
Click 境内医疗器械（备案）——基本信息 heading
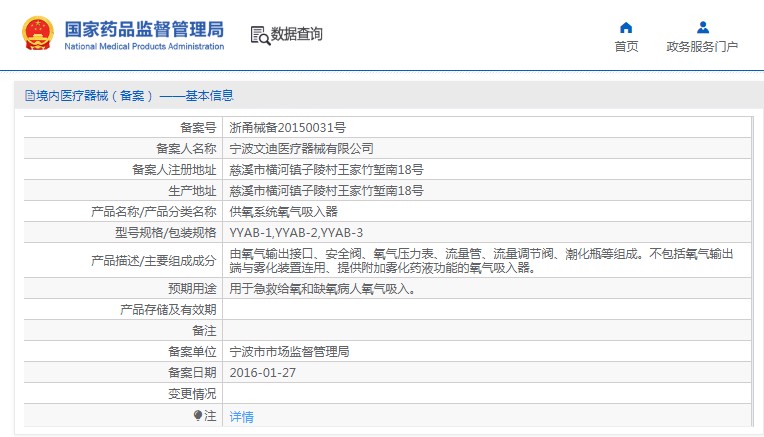pos(135,95)
